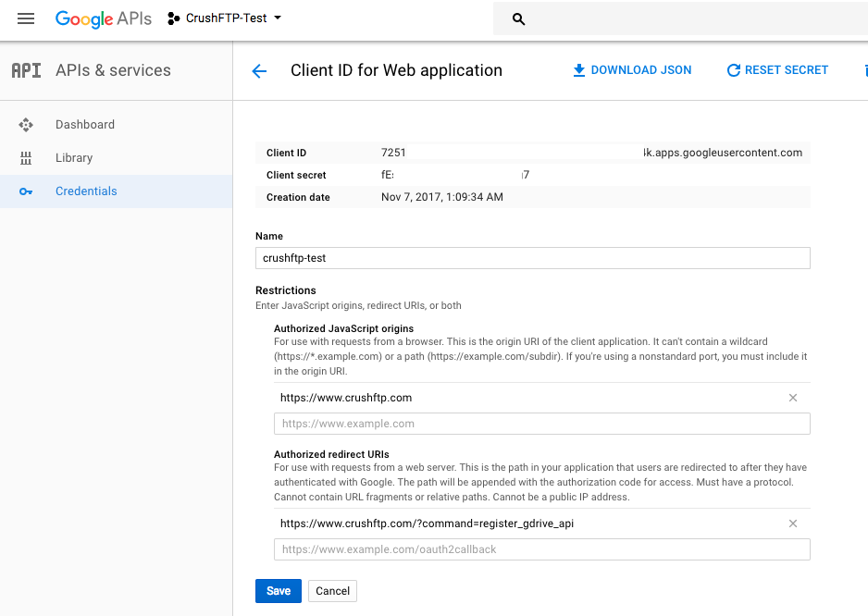Click the Authorized JavaScript origins label
868x616 pixels.
pyautogui.click(x=343, y=328)
